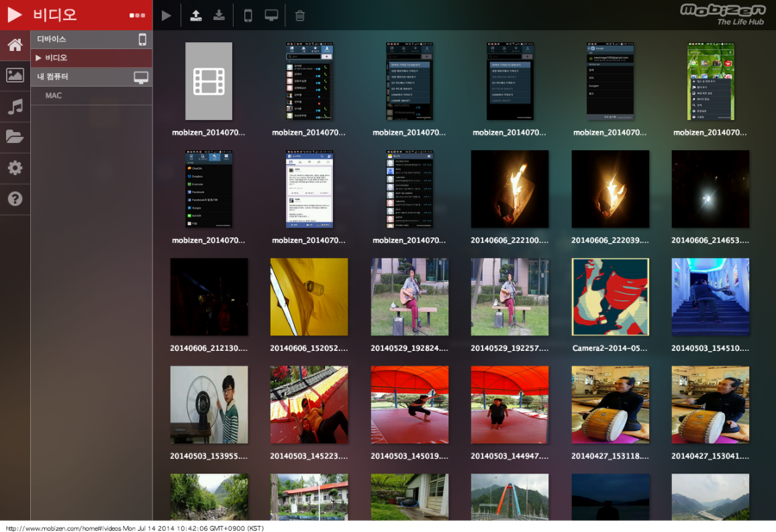Select the red-roofed building thumbnail in bottom row

(309, 497)
